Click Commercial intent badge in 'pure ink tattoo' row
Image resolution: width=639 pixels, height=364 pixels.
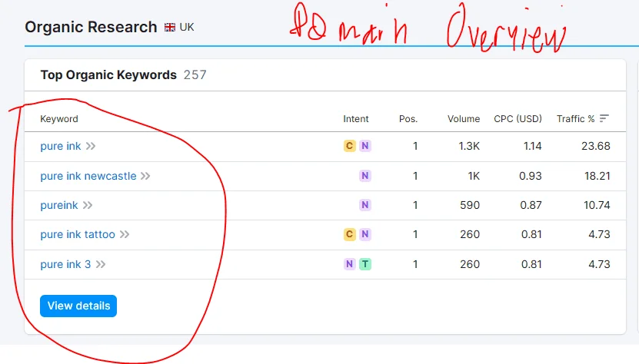tap(350, 234)
